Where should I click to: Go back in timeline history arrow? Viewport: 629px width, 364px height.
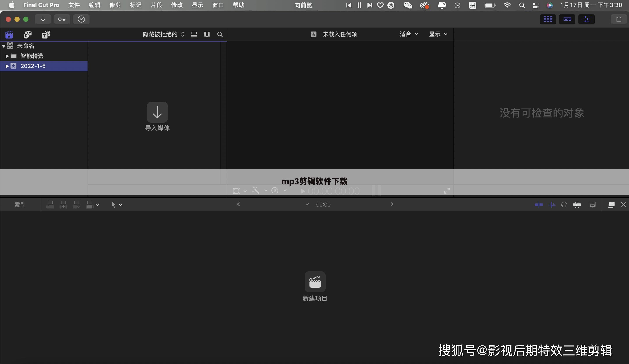[238, 204]
